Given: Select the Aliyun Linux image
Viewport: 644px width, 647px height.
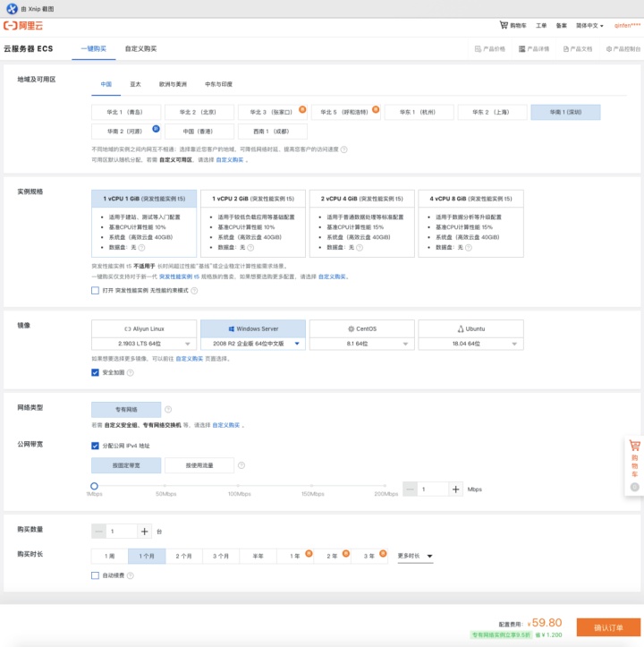Looking at the screenshot, I should (144, 328).
